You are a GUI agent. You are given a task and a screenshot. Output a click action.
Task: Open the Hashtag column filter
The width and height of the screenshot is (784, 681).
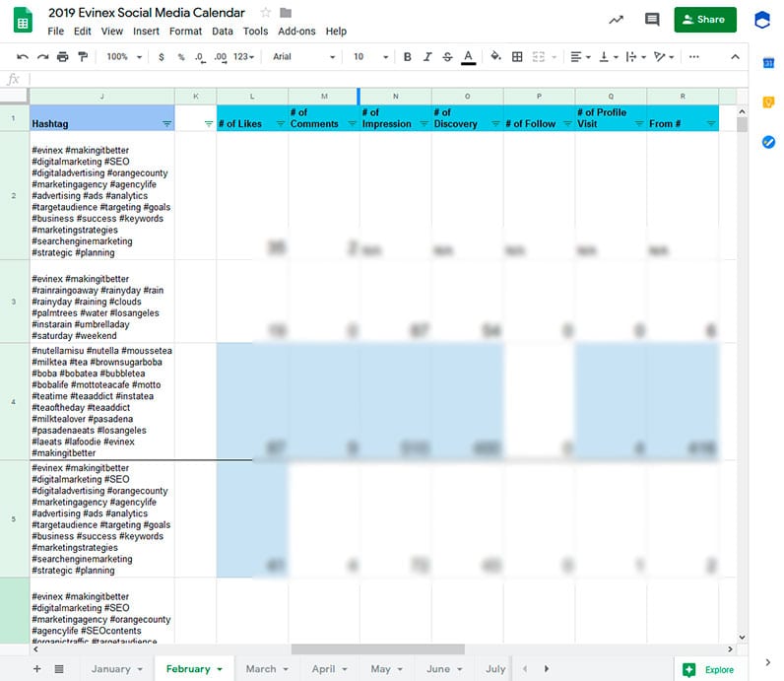click(x=166, y=123)
